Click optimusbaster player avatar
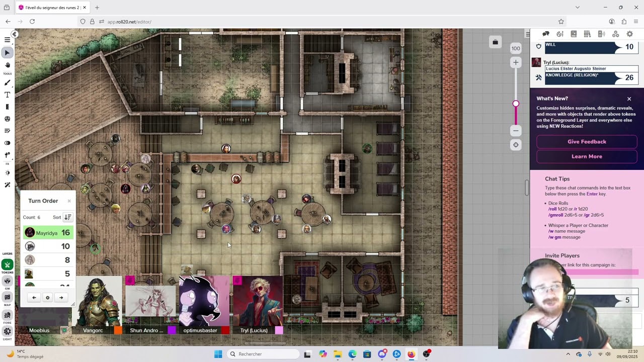This screenshot has width=644, height=362. pyautogui.click(x=203, y=301)
